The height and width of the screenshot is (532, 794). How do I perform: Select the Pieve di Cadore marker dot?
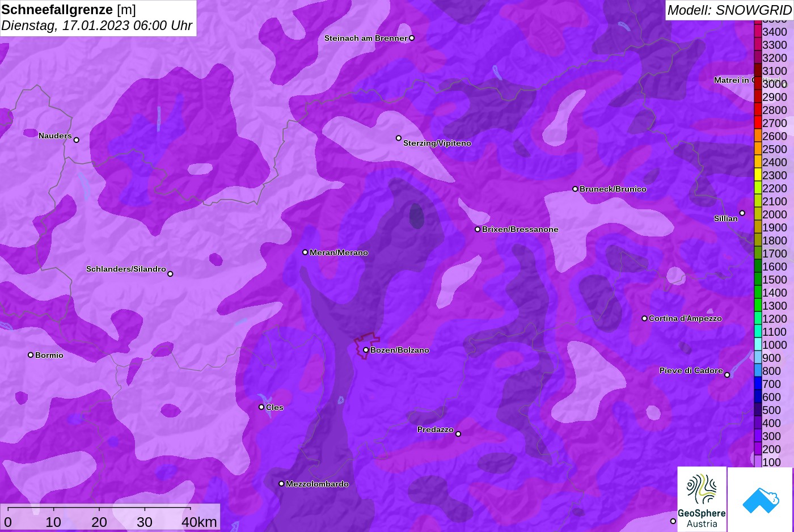(727, 375)
